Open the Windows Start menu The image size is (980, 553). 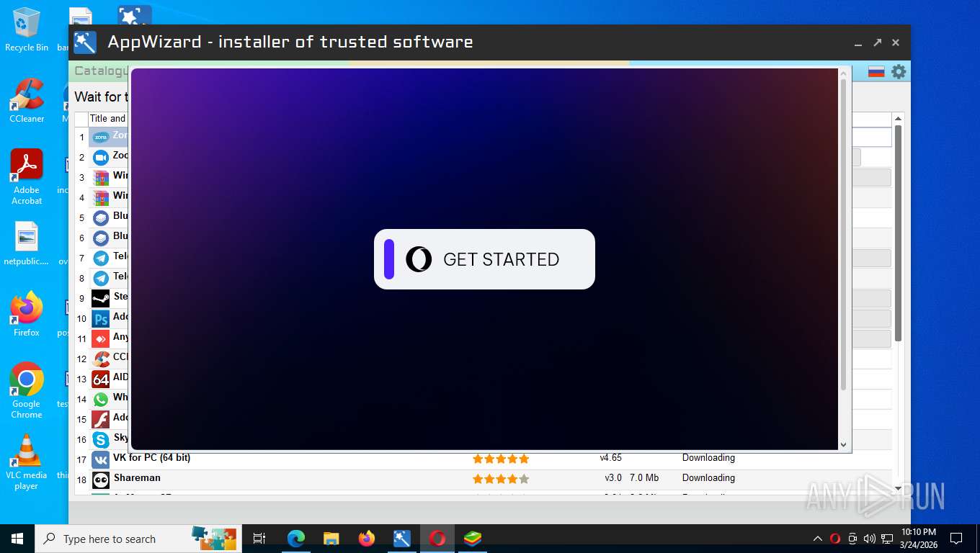(17, 539)
